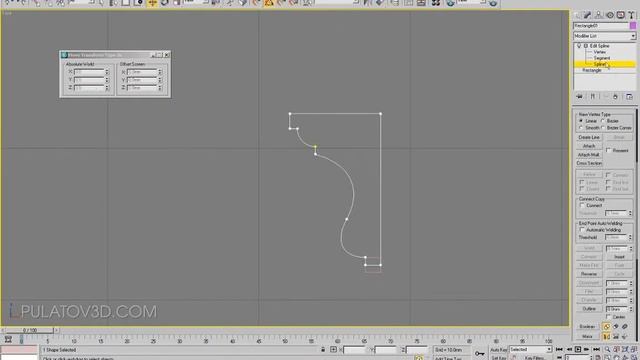
Task: Click the Outline button
Action: [x=589, y=309]
